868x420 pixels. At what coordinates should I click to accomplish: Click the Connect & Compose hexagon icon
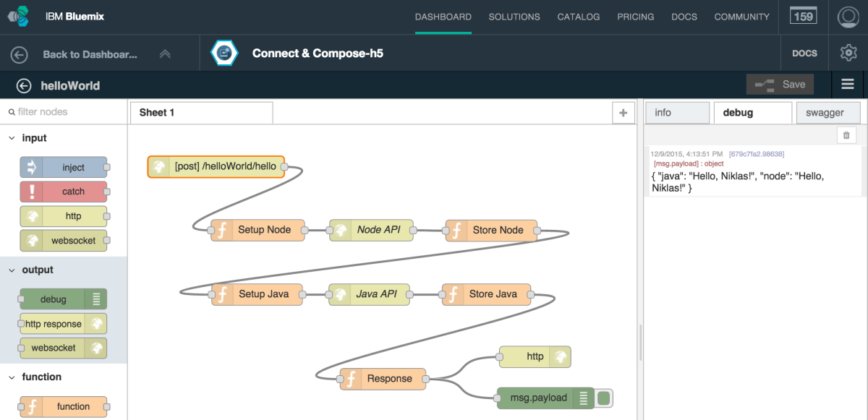click(224, 52)
